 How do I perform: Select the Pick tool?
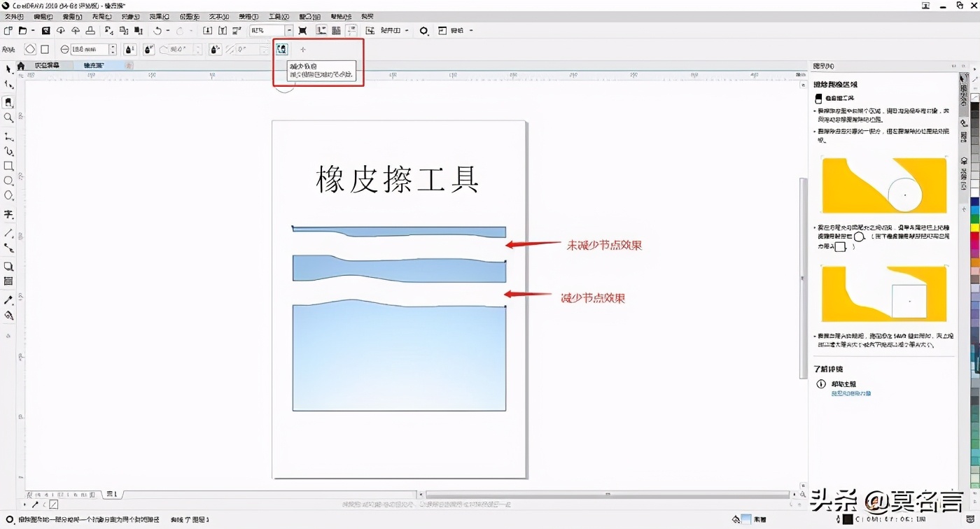click(9, 69)
